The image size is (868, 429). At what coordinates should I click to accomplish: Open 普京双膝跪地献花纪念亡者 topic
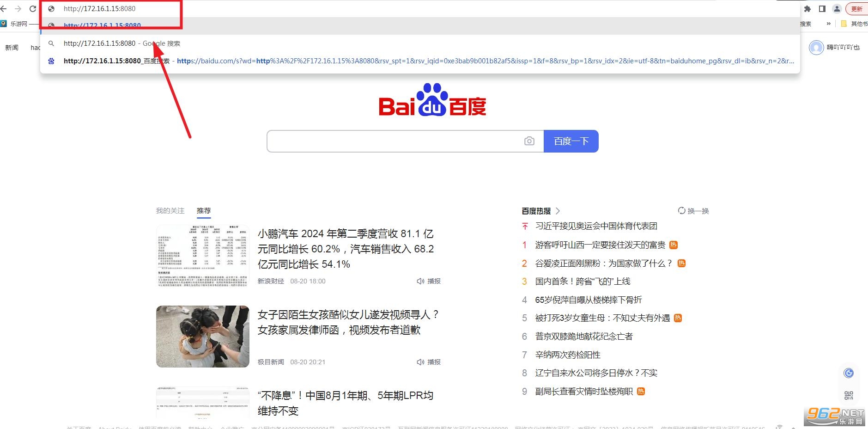tap(584, 337)
